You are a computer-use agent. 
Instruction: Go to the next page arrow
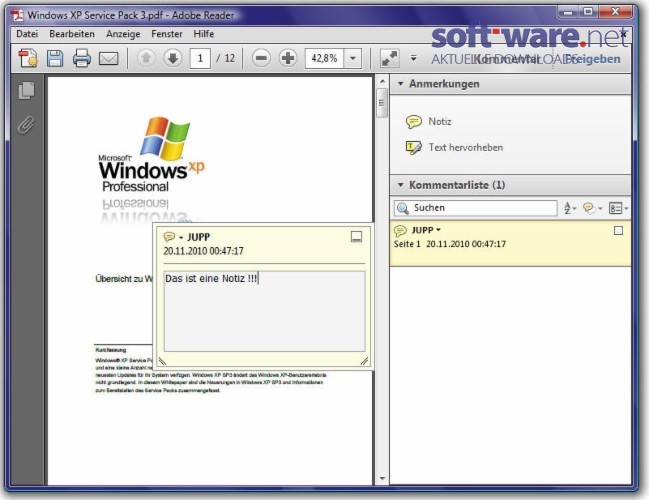pyautogui.click(x=173, y=58)
